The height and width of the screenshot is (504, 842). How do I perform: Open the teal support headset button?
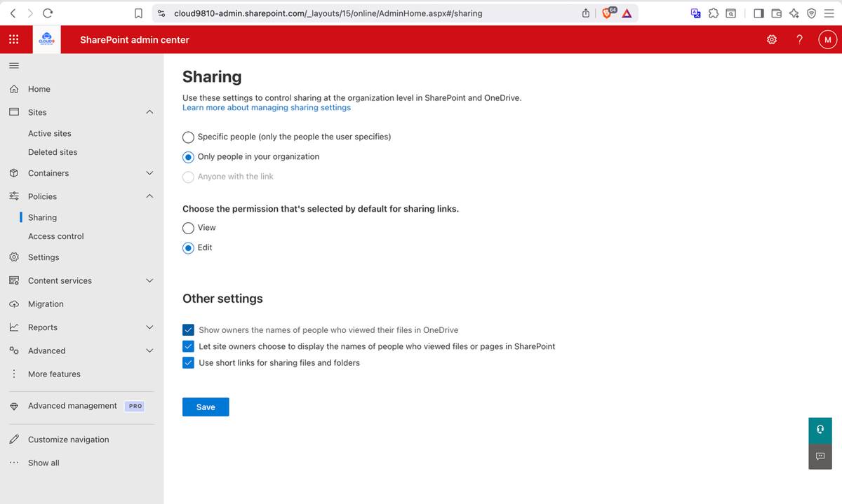coord(820,429)
